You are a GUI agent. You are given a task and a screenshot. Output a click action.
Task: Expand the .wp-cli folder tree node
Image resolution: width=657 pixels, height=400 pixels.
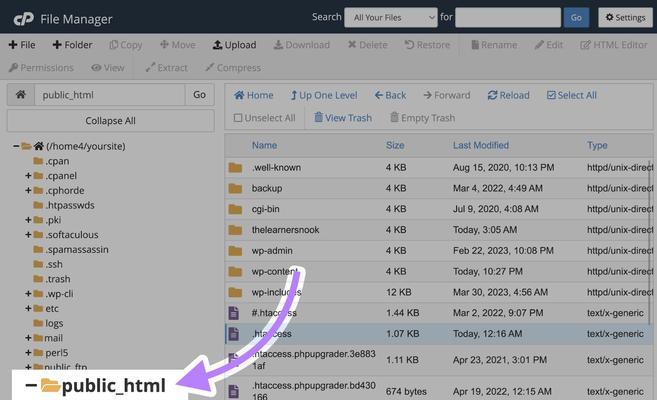28,294
